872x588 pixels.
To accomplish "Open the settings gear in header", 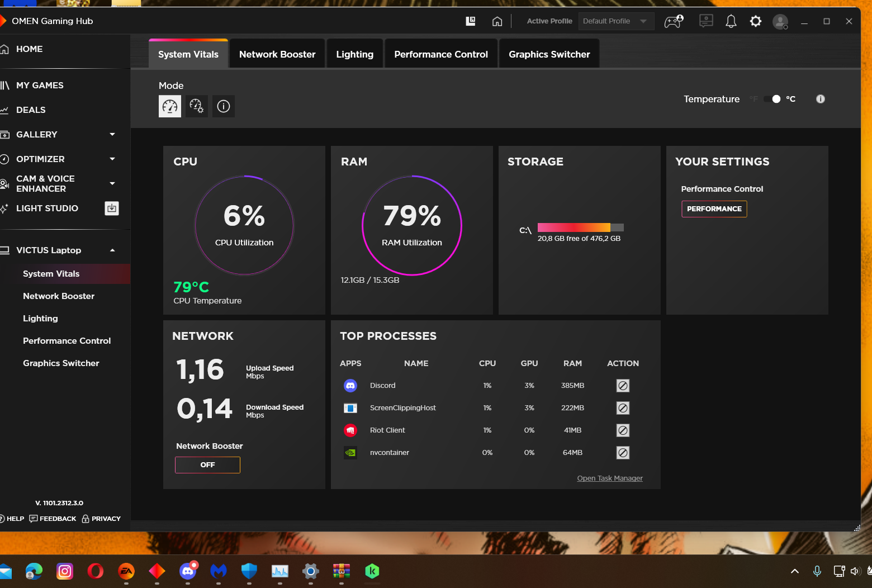I will tap(756, 21).
